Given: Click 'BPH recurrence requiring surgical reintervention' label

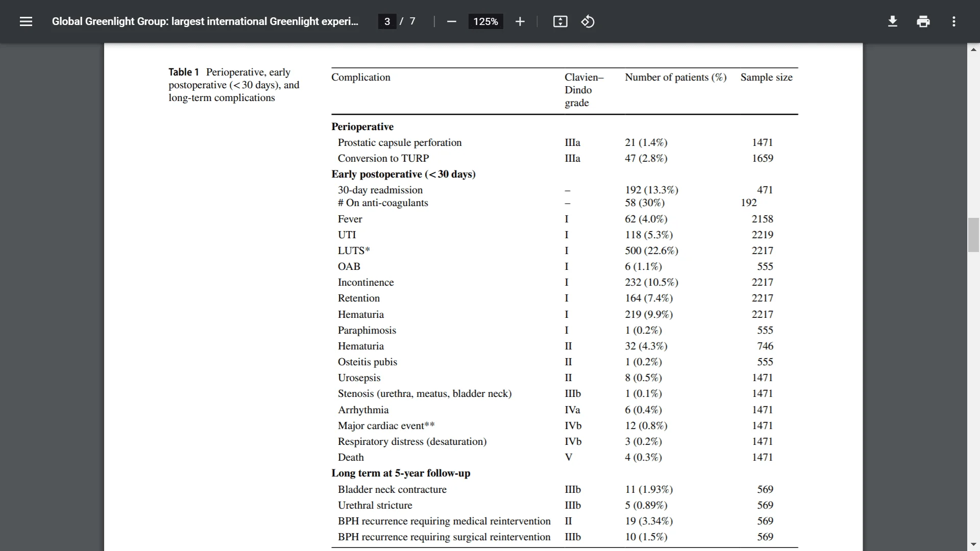Looking at the screenshot, I should coord(444,537).
